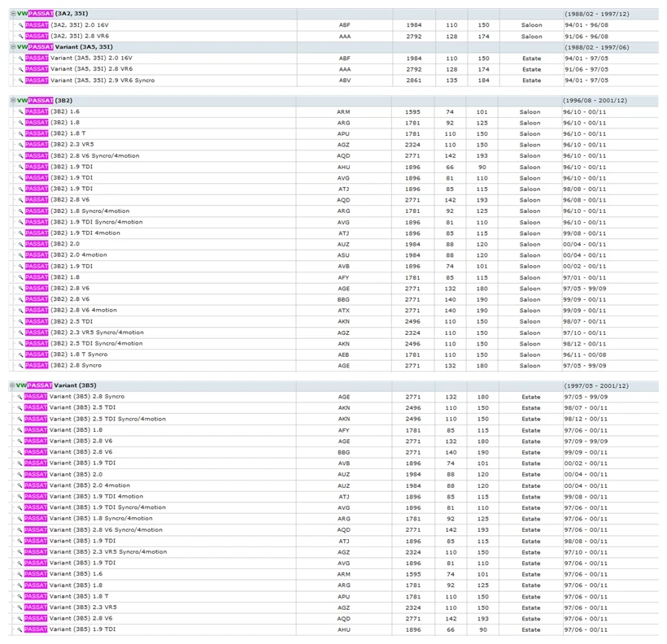
Task: Click engine code ASU cell
Action: [x=343, y=255]
